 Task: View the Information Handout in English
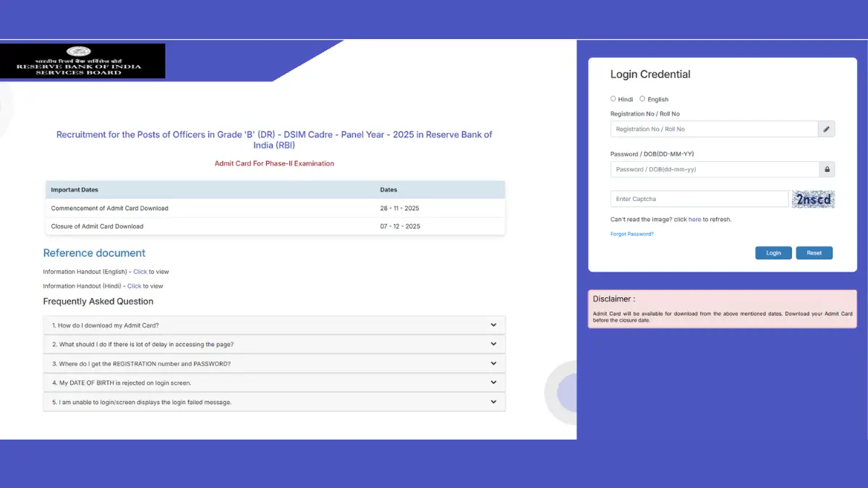tap(140, 271)
